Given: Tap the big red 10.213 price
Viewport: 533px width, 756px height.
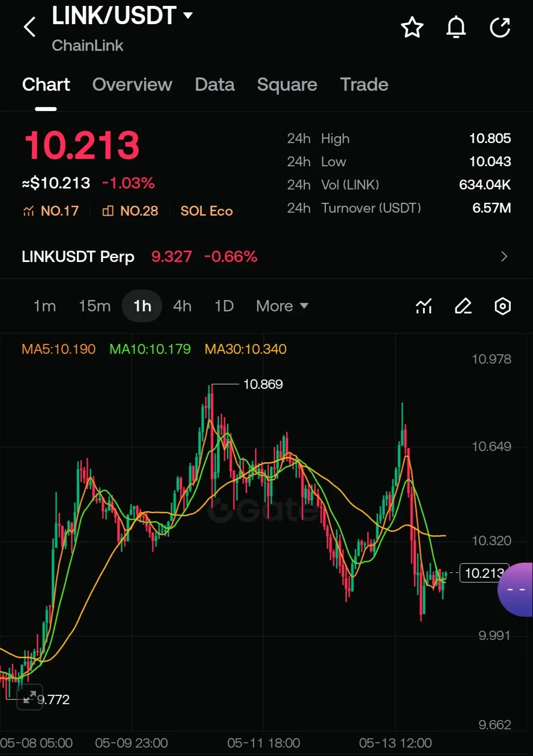Looking at the screenshot, I should tap(82, 146).
